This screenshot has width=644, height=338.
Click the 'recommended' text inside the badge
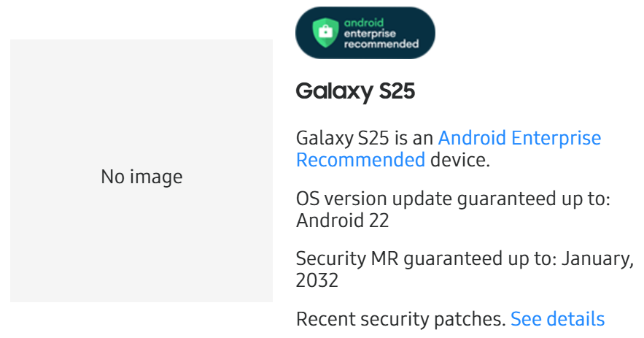click(x=381, y=44)
